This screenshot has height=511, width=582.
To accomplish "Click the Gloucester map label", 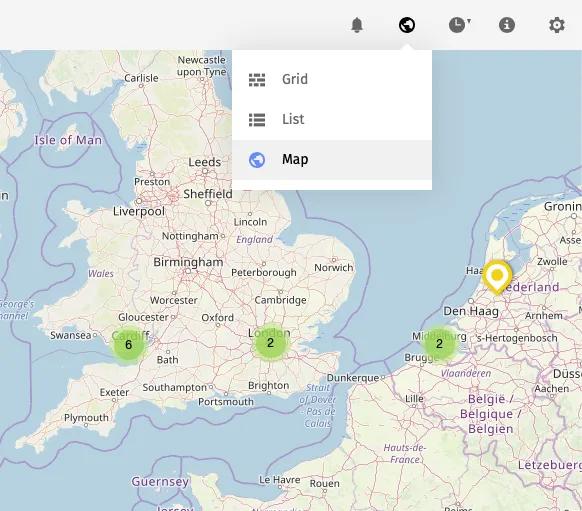I will point(144,317).
